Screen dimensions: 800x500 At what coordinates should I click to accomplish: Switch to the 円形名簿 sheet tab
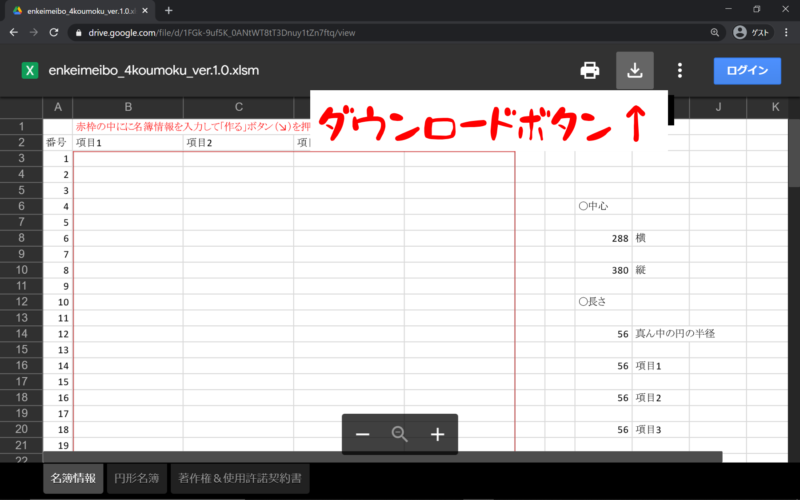[135, 478]
